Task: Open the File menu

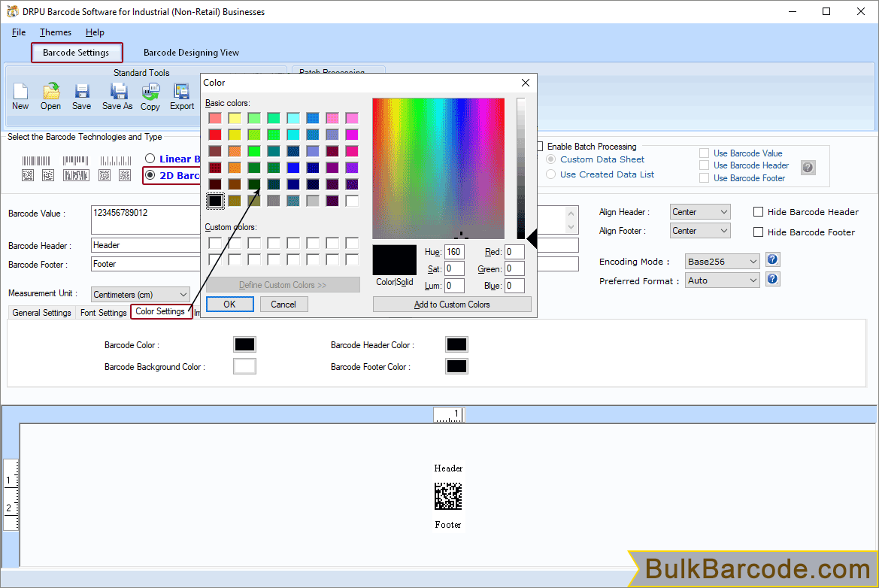Action: pyautogui.click(x=19, y=32)
